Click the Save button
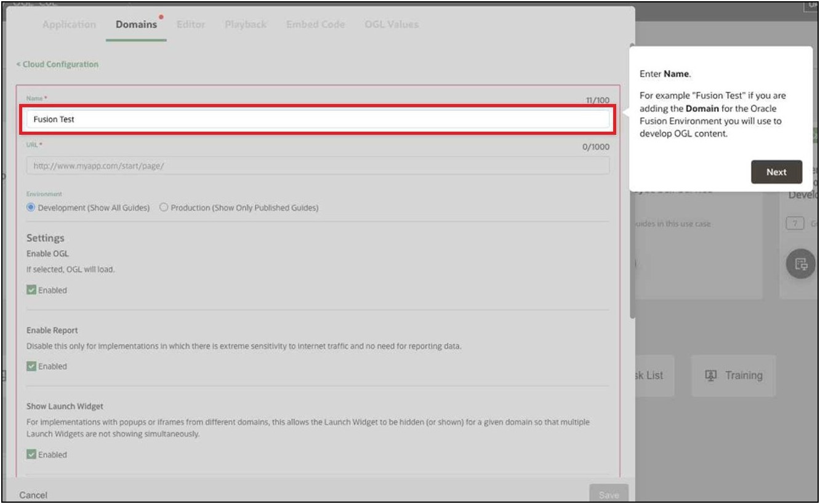 point(608,495)
